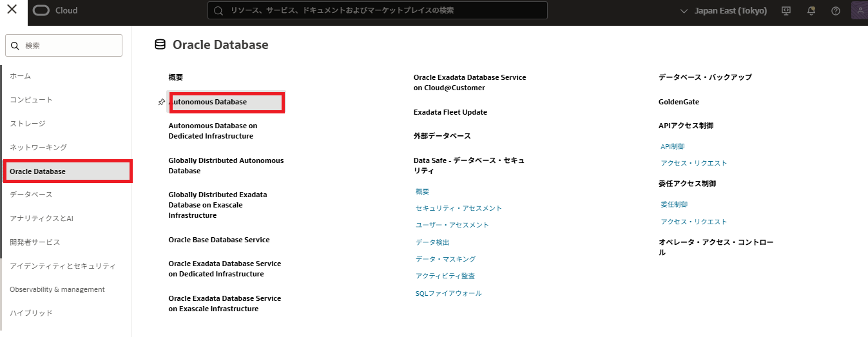Viewport: 868px width, 337px height.
Task: Open セキュリティ・アセスメント link
Action: [459, 208]
